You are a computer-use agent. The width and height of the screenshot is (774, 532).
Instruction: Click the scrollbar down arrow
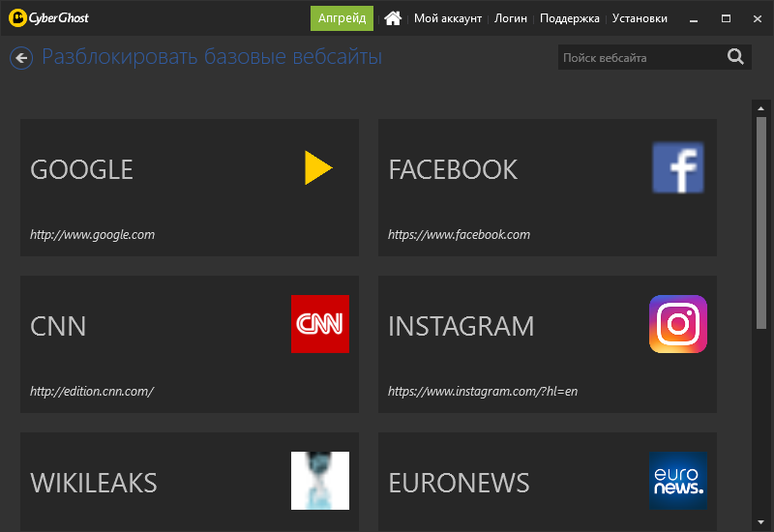pyautogui.click(x=760, y=522)
